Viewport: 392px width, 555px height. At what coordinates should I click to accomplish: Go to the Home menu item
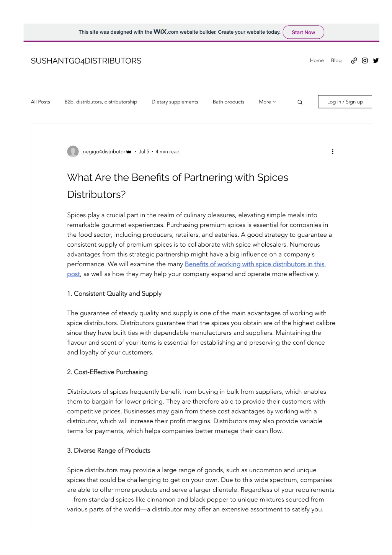[x=317, y=61]
